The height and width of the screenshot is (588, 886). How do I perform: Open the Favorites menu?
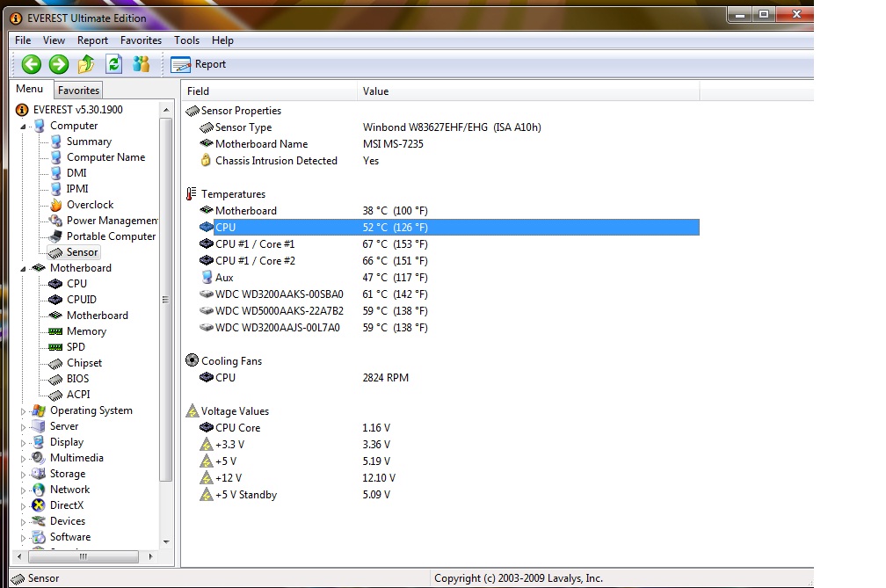[x=141, y=40]
